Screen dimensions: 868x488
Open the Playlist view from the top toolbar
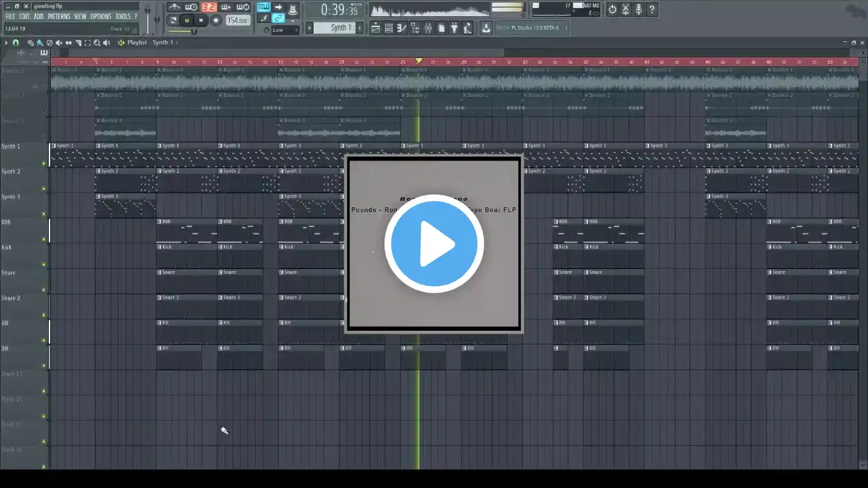tap(375, 28)
